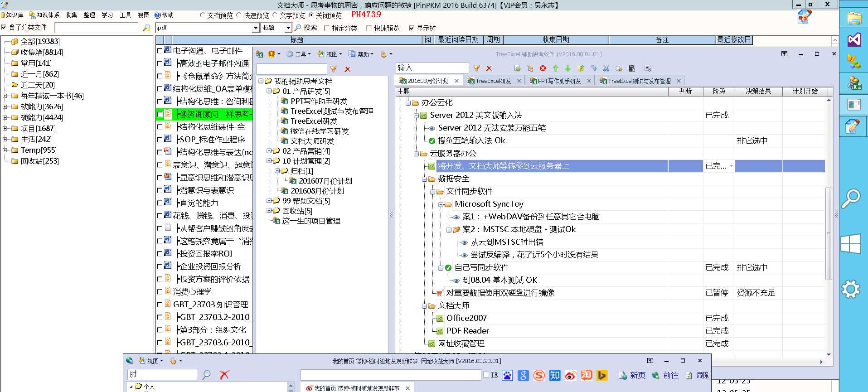The height and width of the screenshot is (392, 868).
Task: Click the 新页 button
Action: (x=632, y=375)
